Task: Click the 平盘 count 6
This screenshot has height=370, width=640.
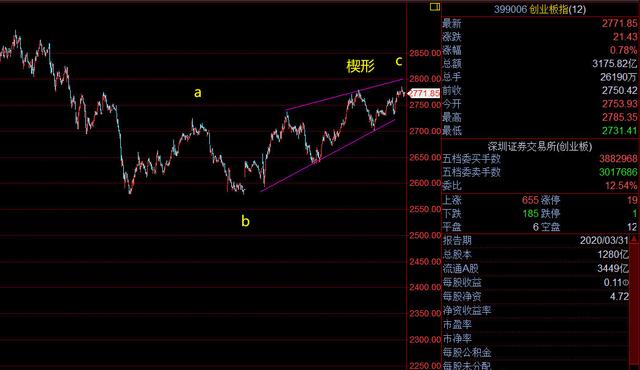Action: pyautogui.click(x=536, y=227)
